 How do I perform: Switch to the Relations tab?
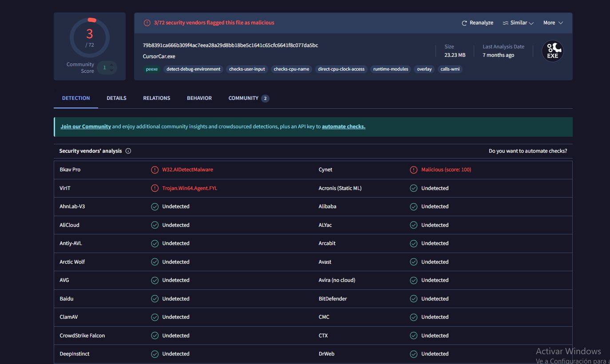[156, 98]
